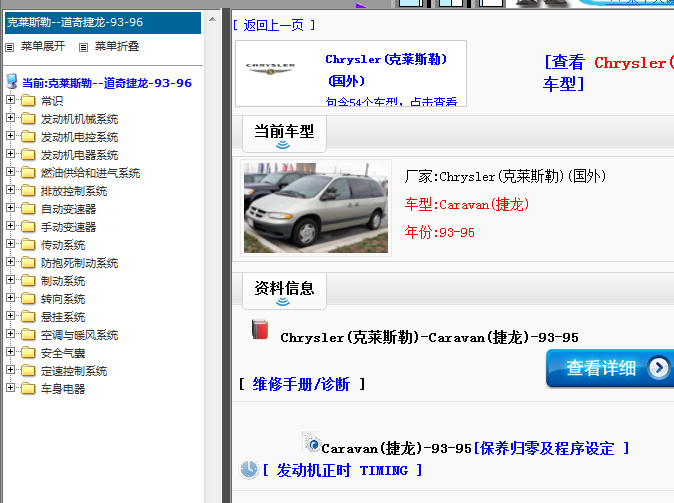Screen dimensions: 674x503
Task: Open the 维修手册/诊断 link
Action: tap(301, 384)
